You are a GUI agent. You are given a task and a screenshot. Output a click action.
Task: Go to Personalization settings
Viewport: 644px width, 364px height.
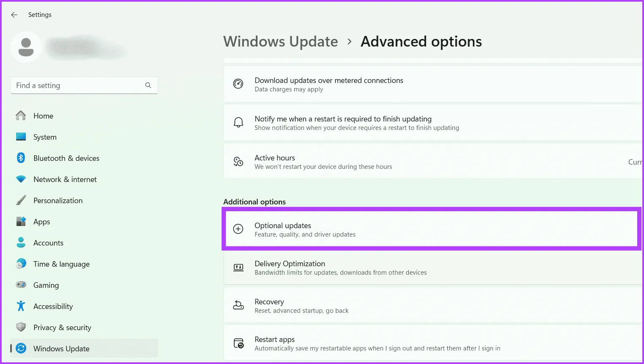tap(58, 201)
